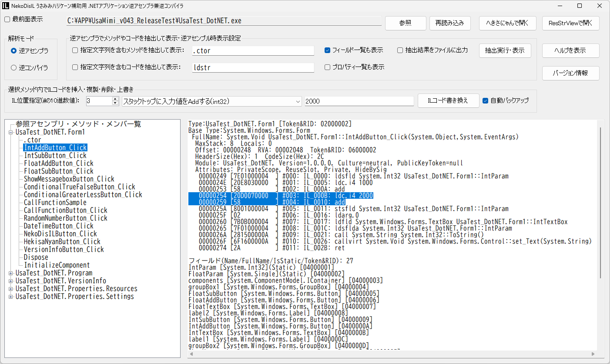Click the horizontal scrollbar left arrow
Viewport: 610px width, 364px height.
pos(192,354)
